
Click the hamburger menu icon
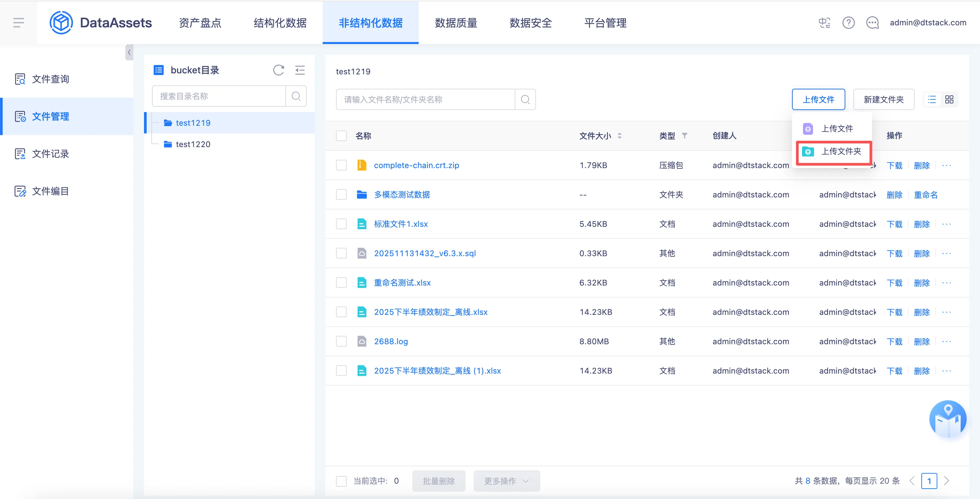click(18, 23)
